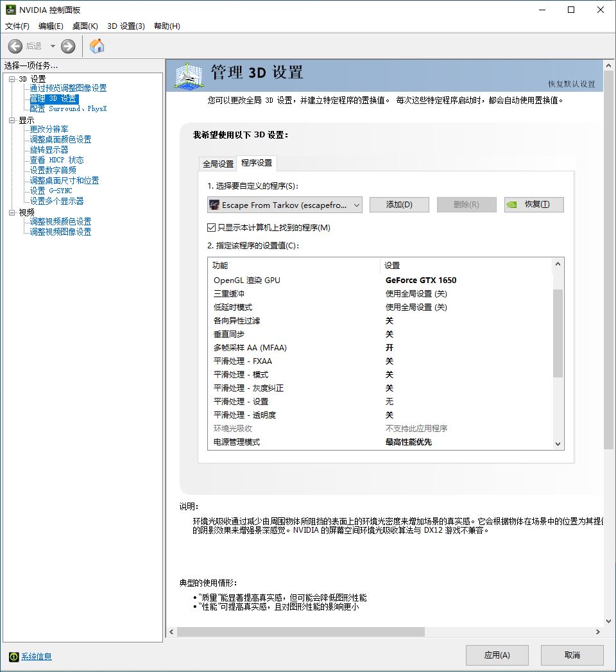Click the 多帧采样 AA (MFAA) row
The image size is (616, 672).
pyautogui.click(x=381, y=348)
